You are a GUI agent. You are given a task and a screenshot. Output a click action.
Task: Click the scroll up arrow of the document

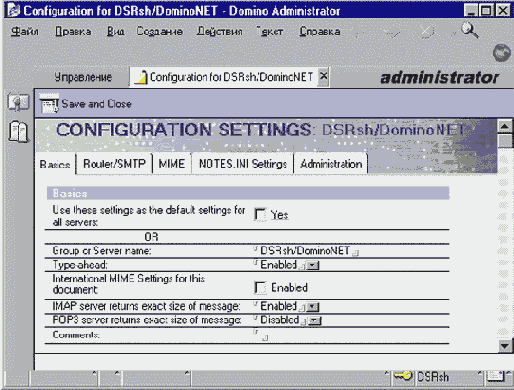coord(505,126)
